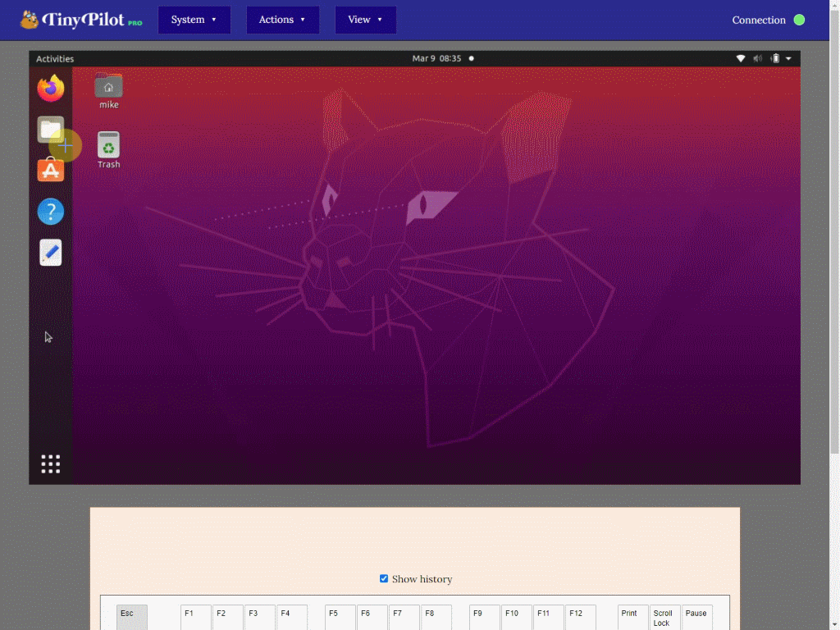Viewport: 840px width, 630px height.
Task: Click the Print virtual key
Action: coord(633,618)
